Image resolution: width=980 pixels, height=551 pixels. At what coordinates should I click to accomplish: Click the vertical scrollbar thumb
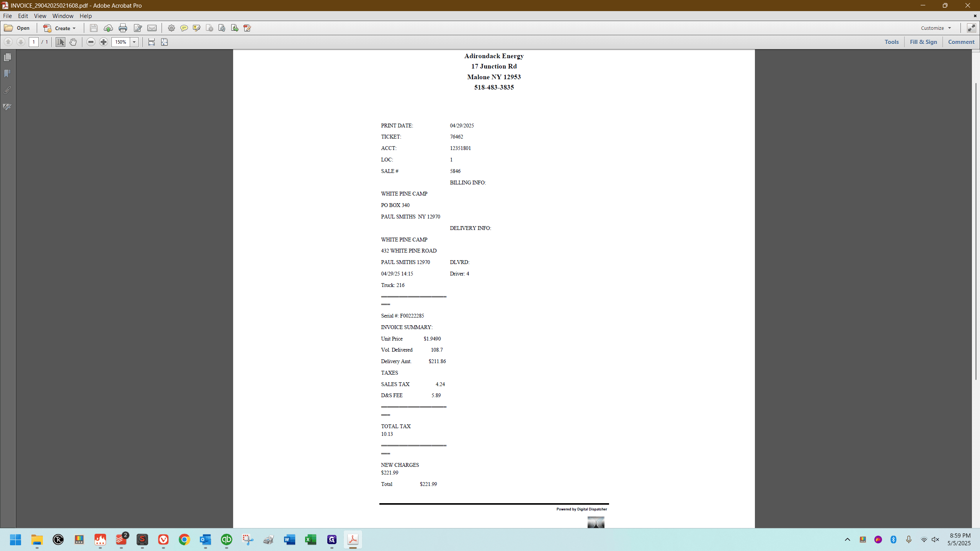(976, 231)
